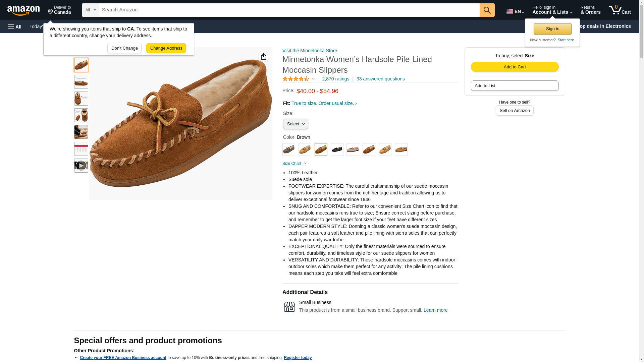This screenshot has width=644, height=362.
Task: Click the Amazon logo
Action: 23,10
